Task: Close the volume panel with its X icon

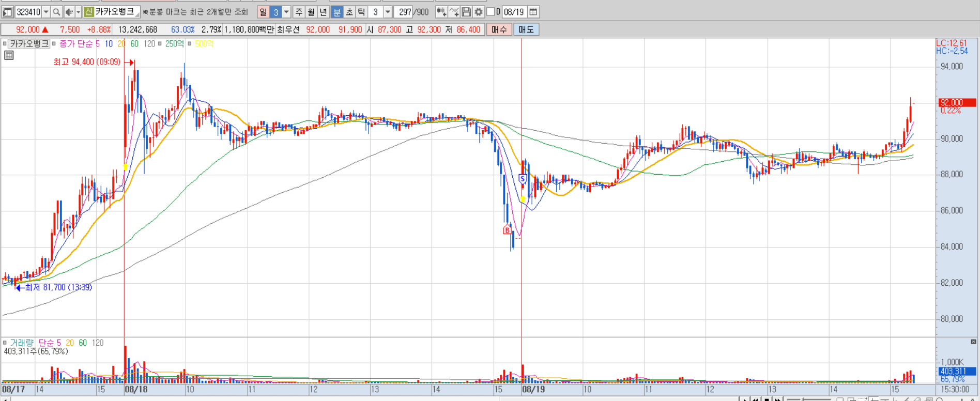Action: [973, 342]
